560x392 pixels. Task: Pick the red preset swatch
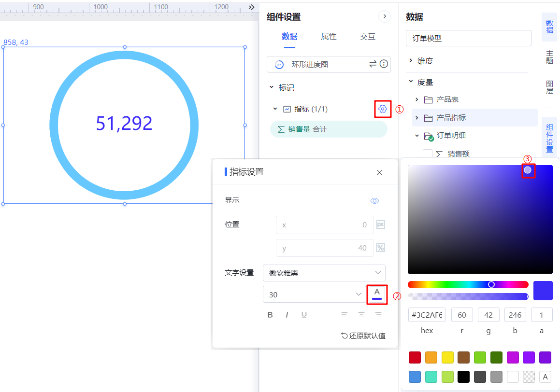[x=415, y=357]
